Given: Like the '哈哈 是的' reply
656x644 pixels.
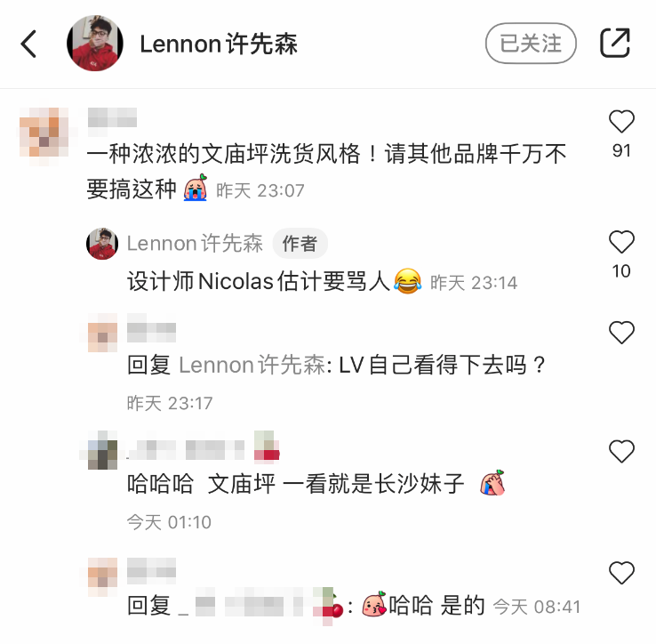Looking at the screenshot, I should pyautogui.click(x=621, y=573).
